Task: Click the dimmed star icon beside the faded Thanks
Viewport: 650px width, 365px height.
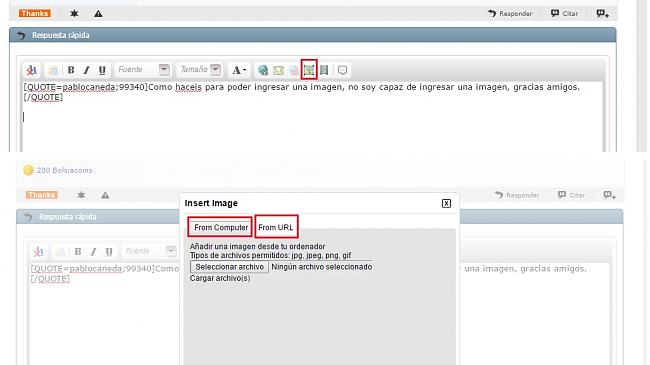Action: pos(81,195)
